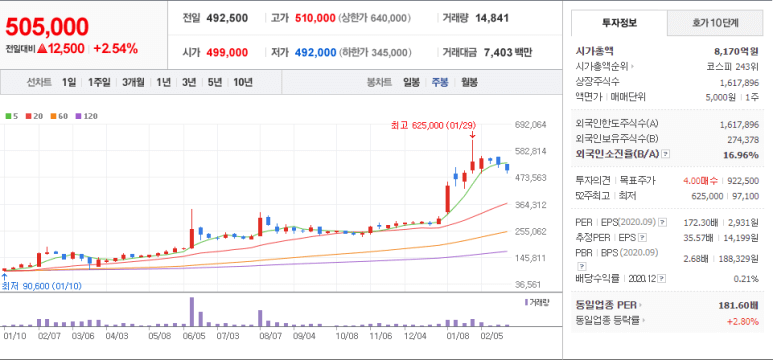Click the help icon beside 외국인소진율(B/A)
Image resolution: width=773 pixels, height=360 pixels.
click(x=666, y=154)
